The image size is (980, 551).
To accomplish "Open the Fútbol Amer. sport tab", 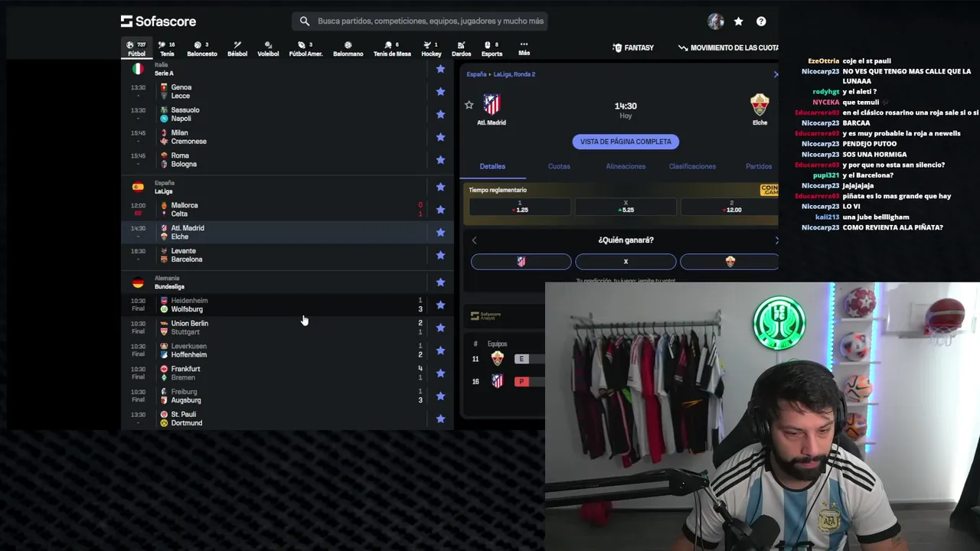I will tap(305, 49).
